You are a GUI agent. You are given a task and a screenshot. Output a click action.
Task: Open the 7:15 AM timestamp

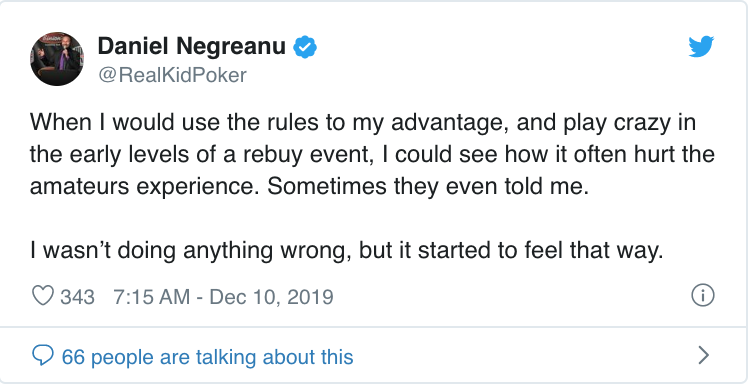coord(151,297)
